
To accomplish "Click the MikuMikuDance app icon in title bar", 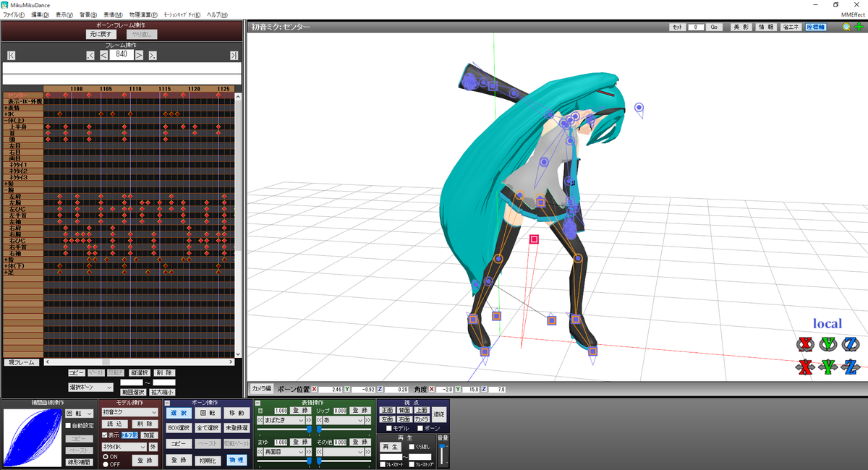I will pyautogui.click(x=5, y=5).
